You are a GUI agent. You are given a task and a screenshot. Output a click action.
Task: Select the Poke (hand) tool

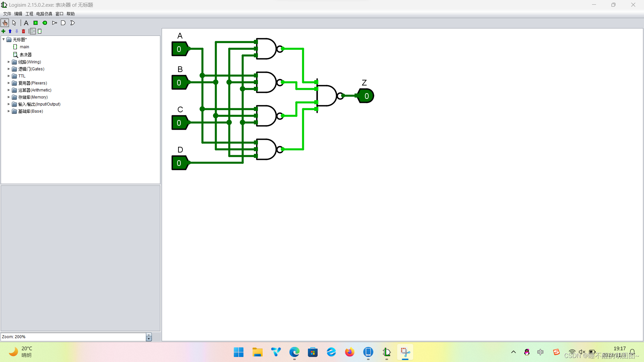coord(5,23)
